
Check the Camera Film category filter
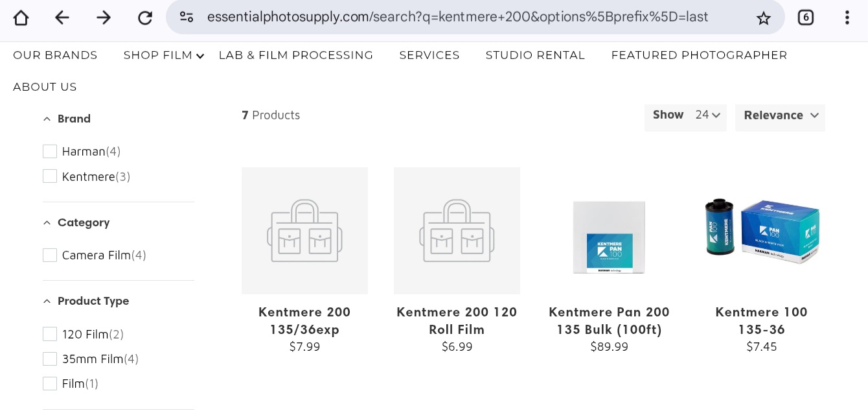[x=50, y=255]
